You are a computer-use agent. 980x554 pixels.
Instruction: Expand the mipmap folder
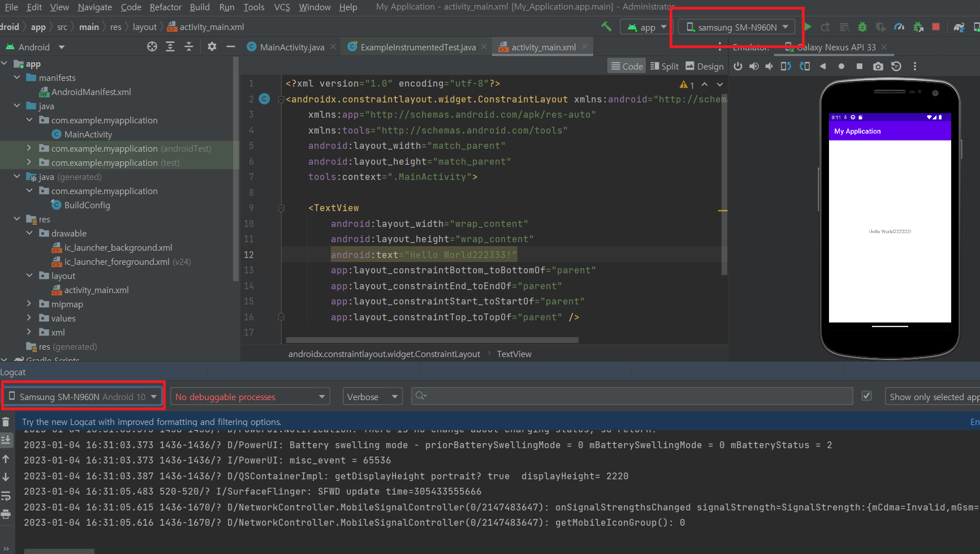coord(29,304)
